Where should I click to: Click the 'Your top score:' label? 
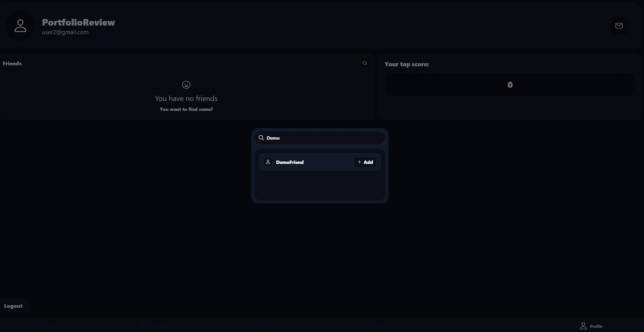click(407, 64)
